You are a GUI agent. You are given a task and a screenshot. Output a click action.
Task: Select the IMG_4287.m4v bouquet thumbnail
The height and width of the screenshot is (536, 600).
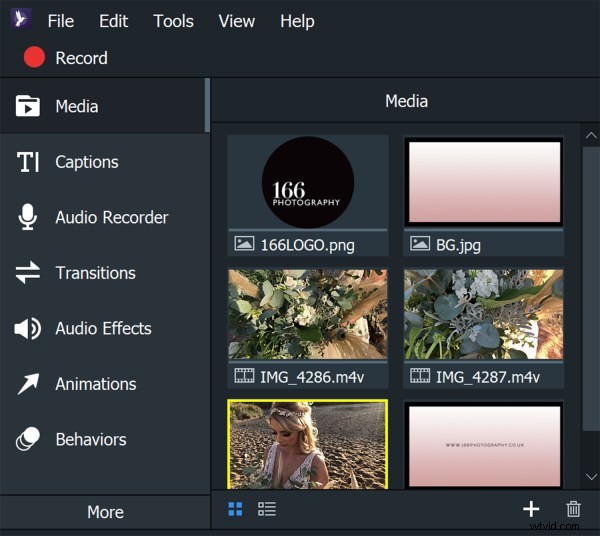pos(484,314)
